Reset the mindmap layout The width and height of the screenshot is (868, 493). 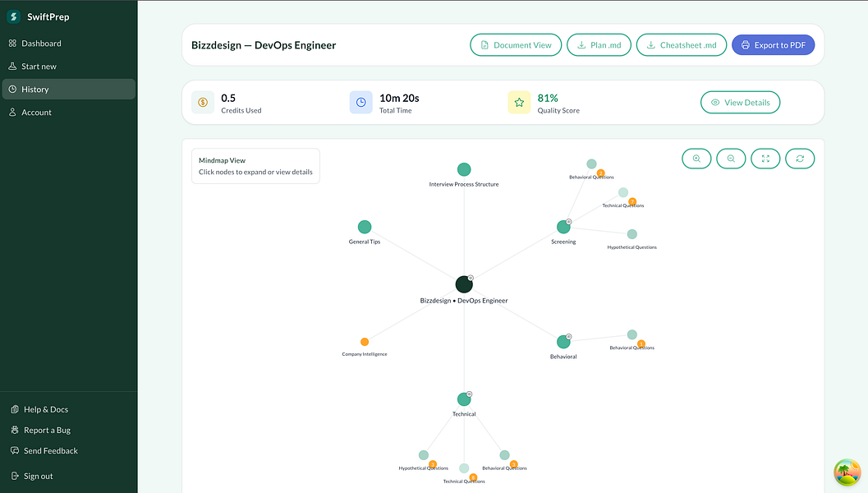(x=800, y=159)
